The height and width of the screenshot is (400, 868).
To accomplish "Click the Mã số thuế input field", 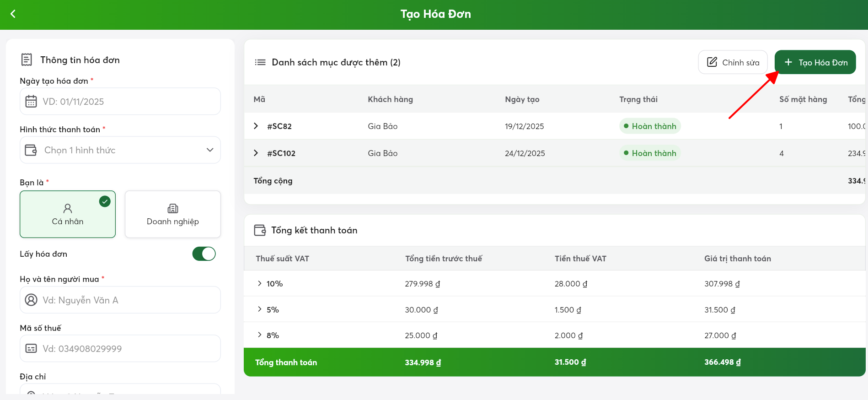I will [x=128, y=349].
